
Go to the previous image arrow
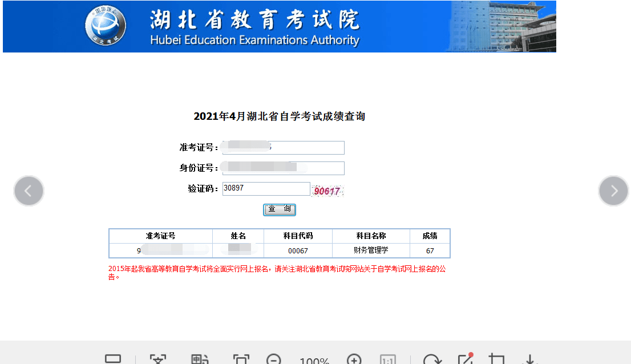pyautogui.click(x=29, y=191)
